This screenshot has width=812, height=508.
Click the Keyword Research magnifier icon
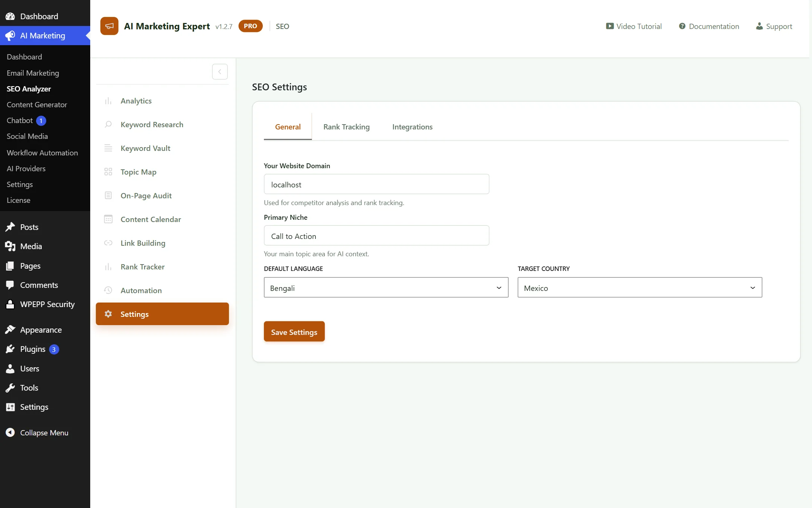(x=108, y=125)
